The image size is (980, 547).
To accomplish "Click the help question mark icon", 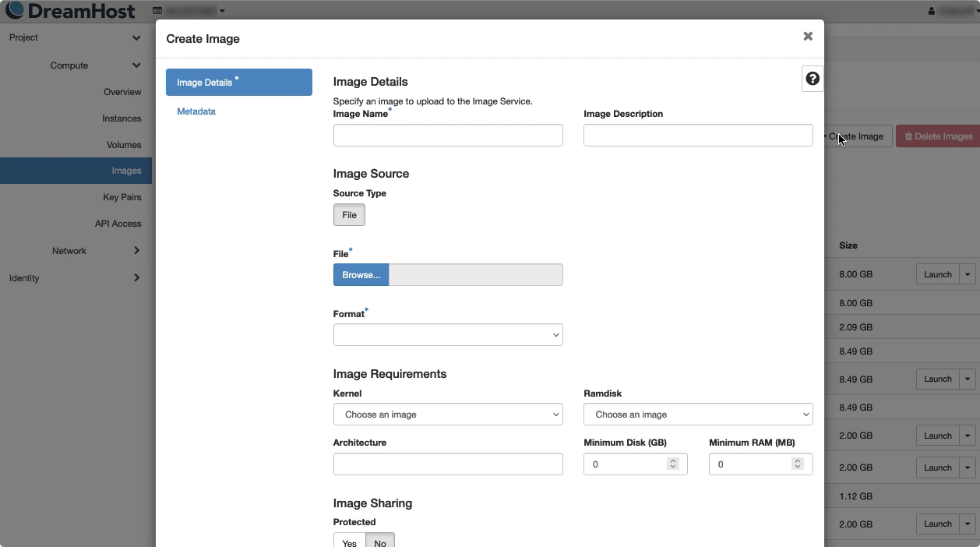I will click(x=812, y=79).
